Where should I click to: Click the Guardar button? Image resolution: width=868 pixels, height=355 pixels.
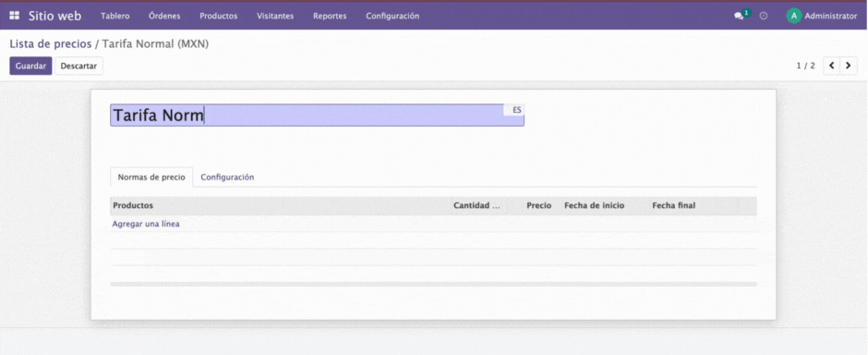click(x=30, y=66)
